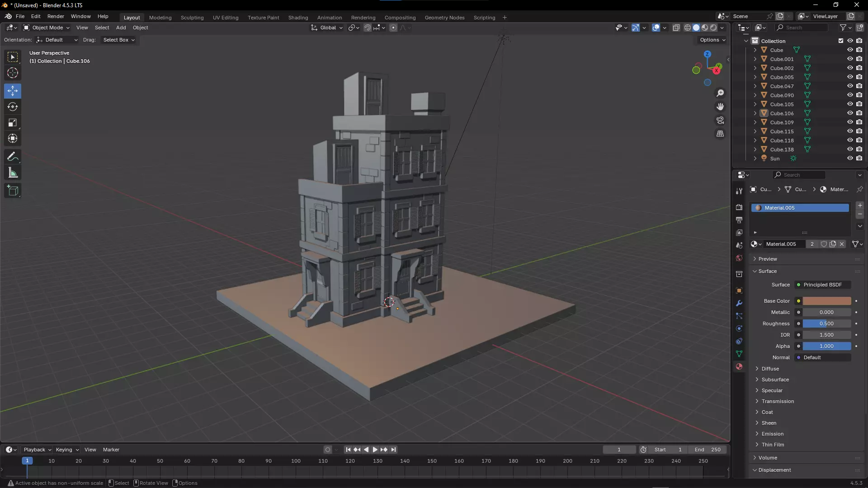Screen dimensions: 868x488
Task: Open Orientation Default dropdown
Action: pos(57,40)
